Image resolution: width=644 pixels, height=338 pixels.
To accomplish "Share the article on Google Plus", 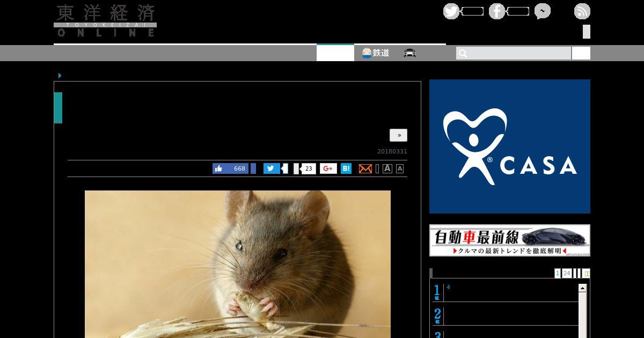I will [328, 168].
